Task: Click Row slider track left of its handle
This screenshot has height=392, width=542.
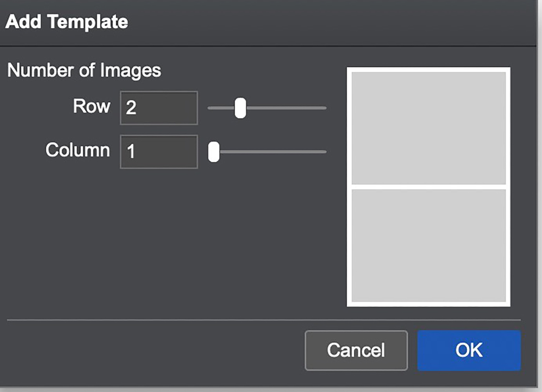Action: click(221, 108)
